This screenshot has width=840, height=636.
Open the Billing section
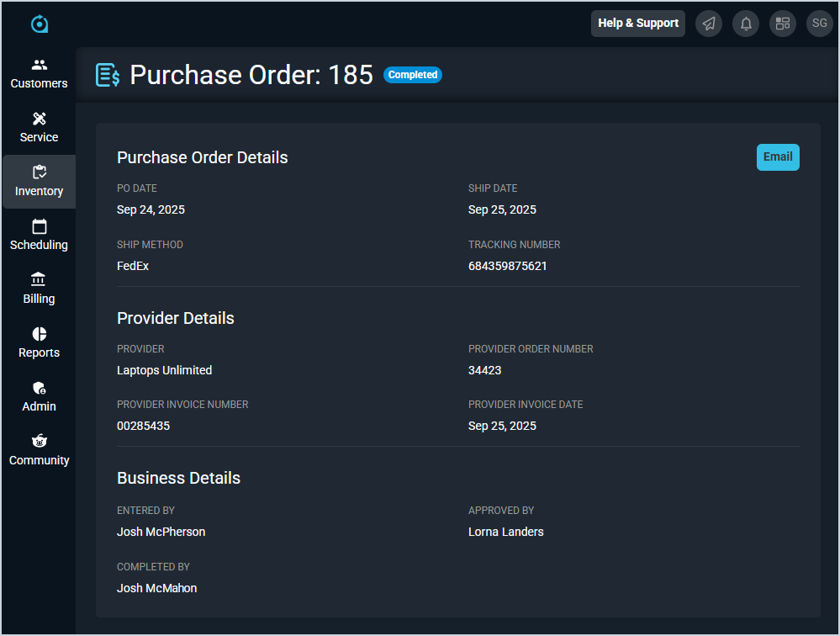tap(39, 289)
